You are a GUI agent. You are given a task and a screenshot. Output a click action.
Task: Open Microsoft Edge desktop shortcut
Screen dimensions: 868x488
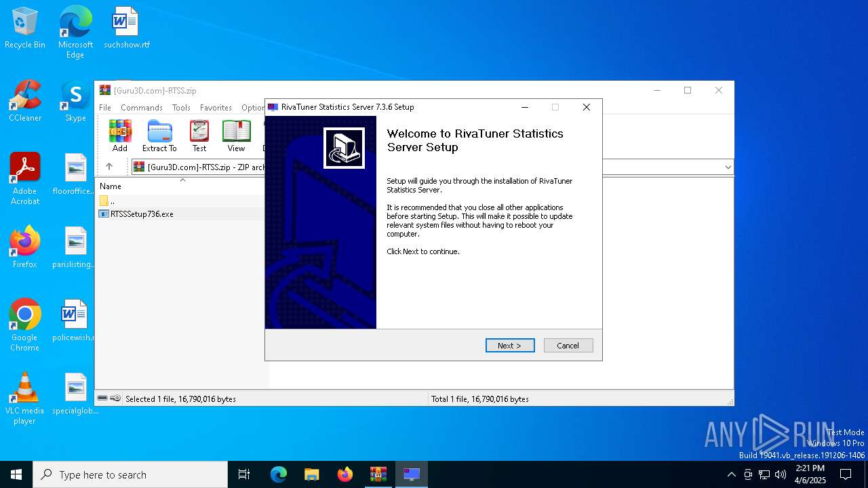[x=75, y=32]
